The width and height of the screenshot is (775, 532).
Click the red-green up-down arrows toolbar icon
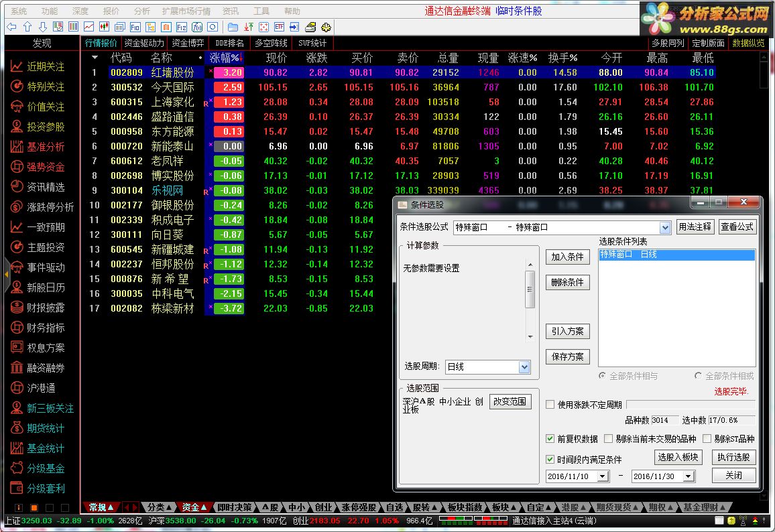pos(249,27)
